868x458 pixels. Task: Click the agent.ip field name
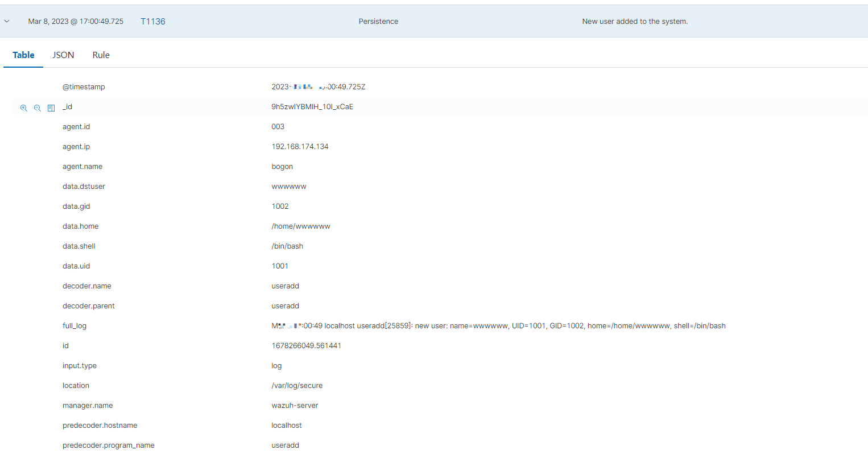pos(76,147)
